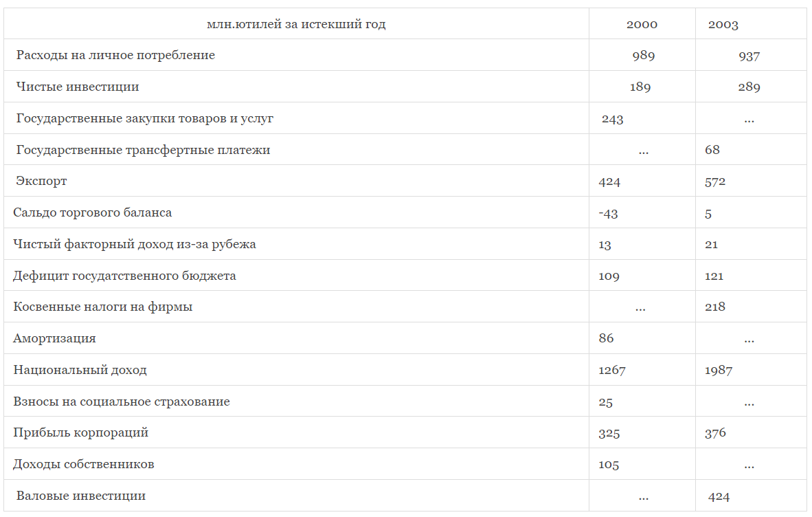
Task: Click the value 289 in Чистые инвестиции row
Action: pos(749,87)
